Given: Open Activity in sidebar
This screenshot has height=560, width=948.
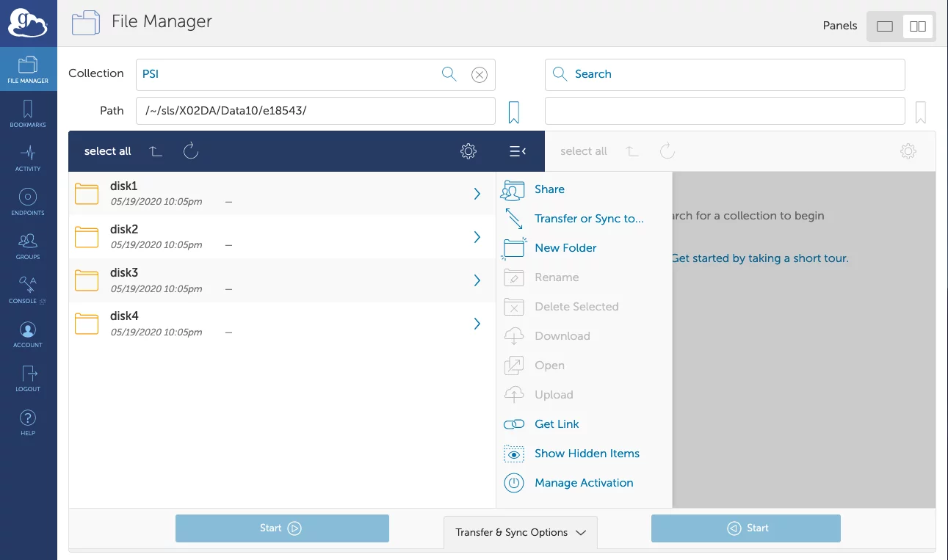Looking at the screenshot, I should click(x=28, y=157).
